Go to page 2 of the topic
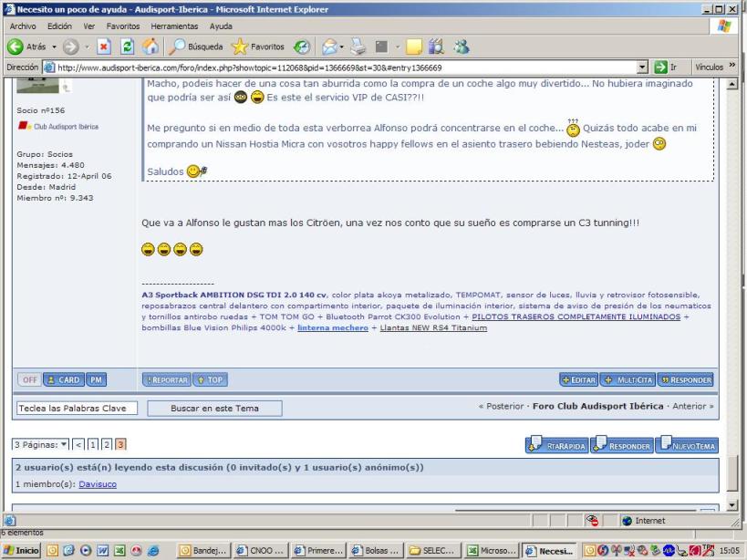This screenshot has height=560, width=747. (107, 444)
